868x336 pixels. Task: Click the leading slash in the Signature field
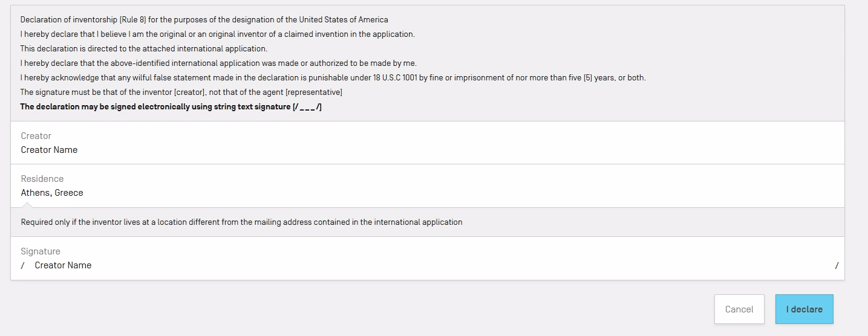(x=23, y=265)
